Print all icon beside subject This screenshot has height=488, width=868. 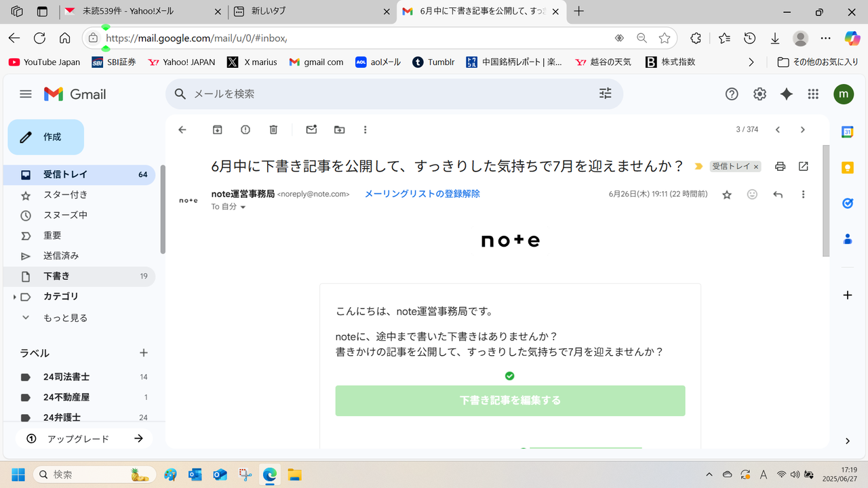click(780, 166)
